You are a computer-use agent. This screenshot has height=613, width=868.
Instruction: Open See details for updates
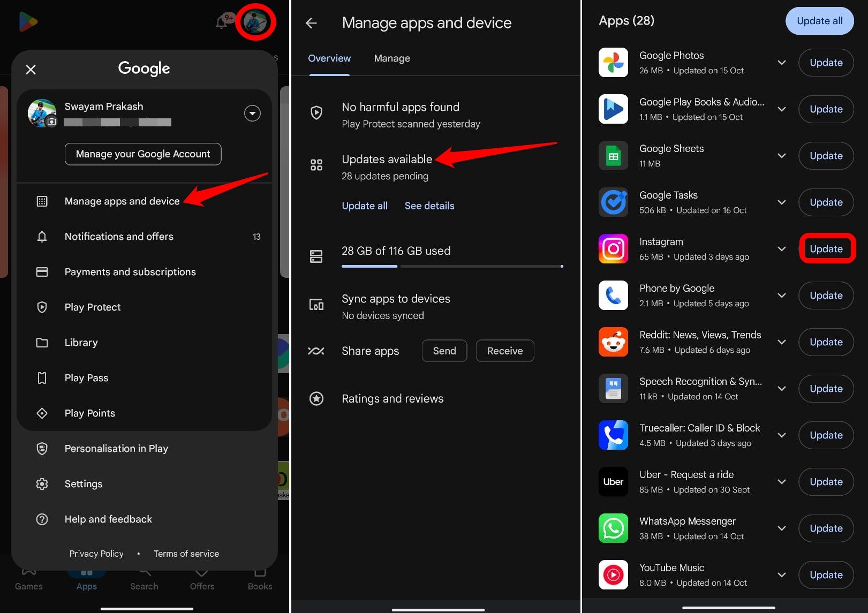pyautogui.click(x=429, y=206)
